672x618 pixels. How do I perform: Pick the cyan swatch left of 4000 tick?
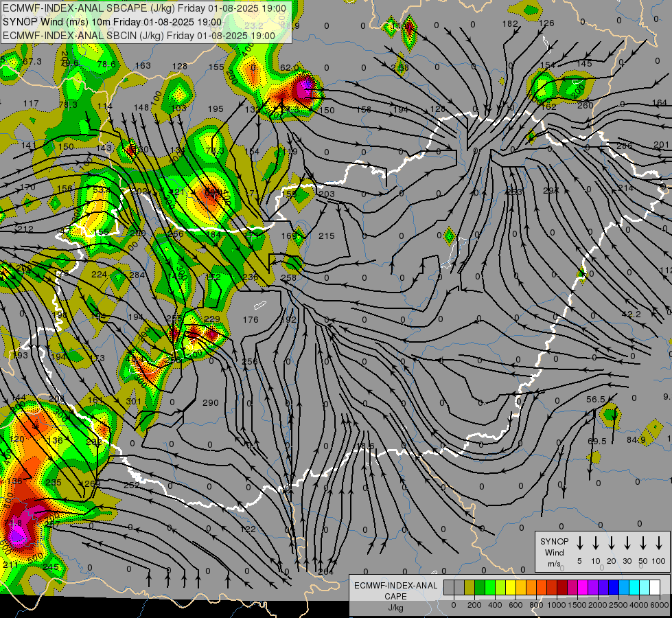point(634,587)
